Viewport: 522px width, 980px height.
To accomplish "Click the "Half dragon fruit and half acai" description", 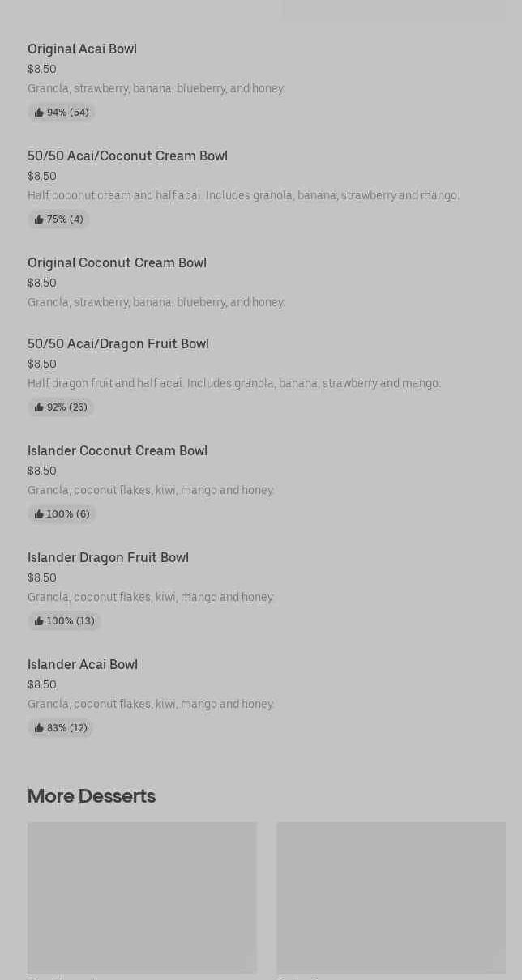I will pos(234,383).
